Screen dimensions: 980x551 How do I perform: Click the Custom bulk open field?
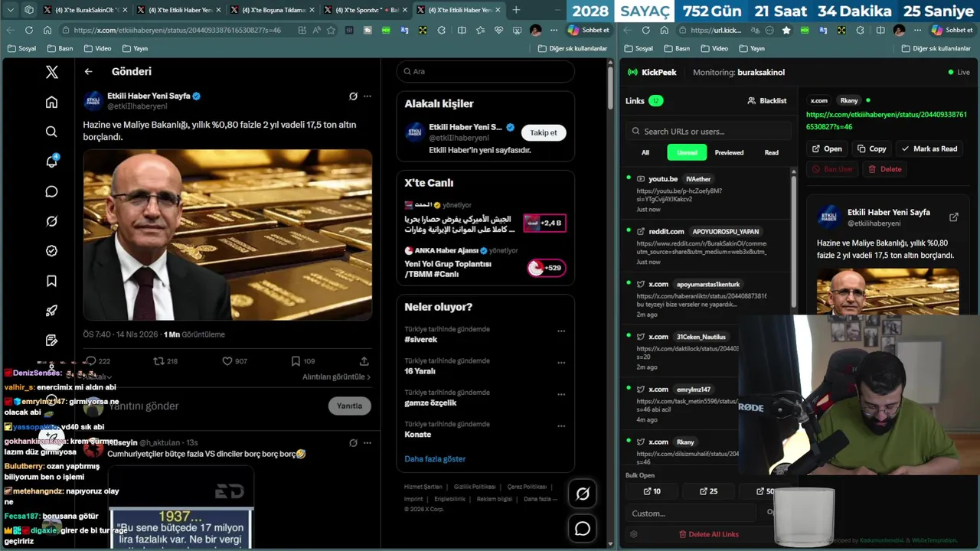(x=691, y=513)
